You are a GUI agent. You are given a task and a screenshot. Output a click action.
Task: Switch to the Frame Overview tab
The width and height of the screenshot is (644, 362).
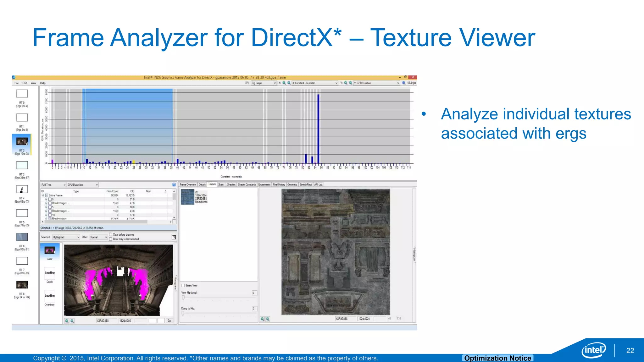(188, 185)
